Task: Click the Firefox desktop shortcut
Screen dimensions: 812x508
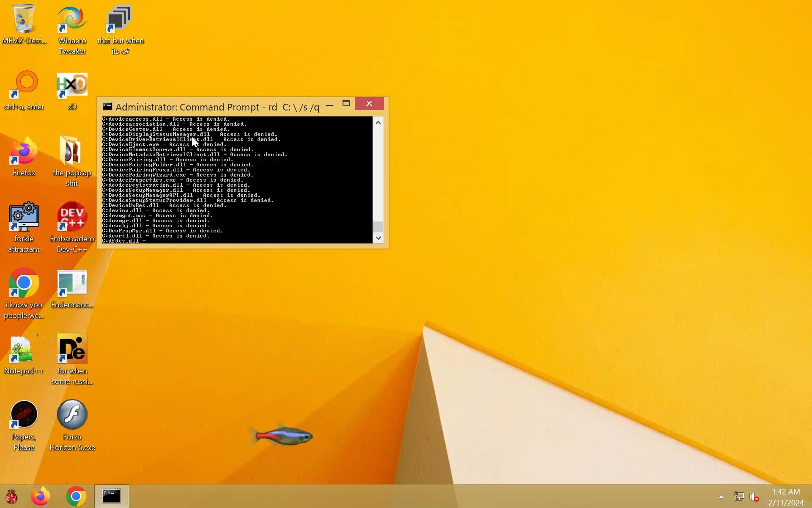Action: point(24,152)
